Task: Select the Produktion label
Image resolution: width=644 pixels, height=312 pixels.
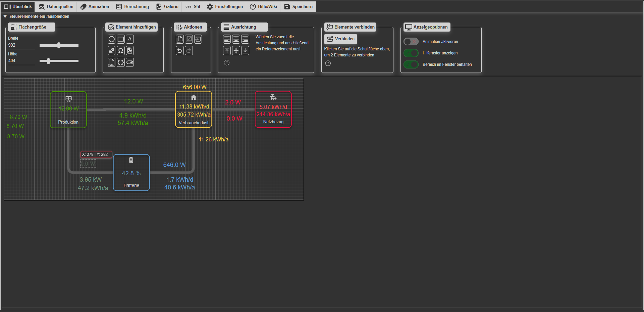Action: point(68,122)
